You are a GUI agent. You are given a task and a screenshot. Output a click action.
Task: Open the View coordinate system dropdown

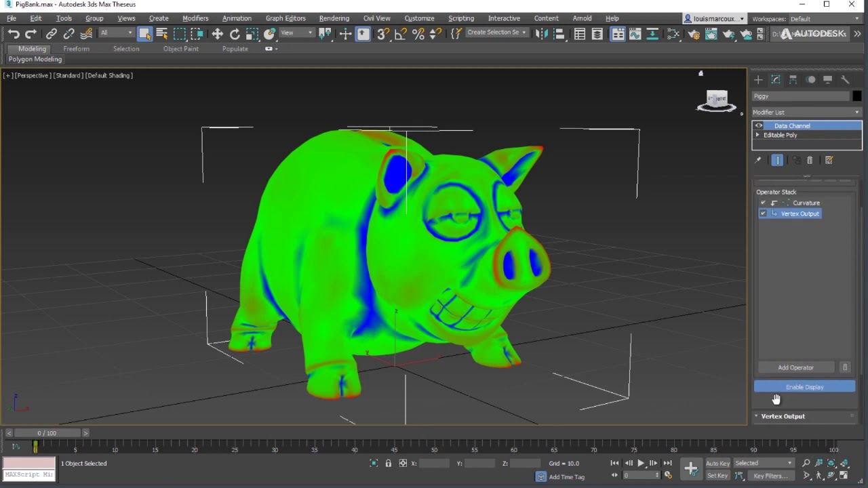(x=297, y=33)
